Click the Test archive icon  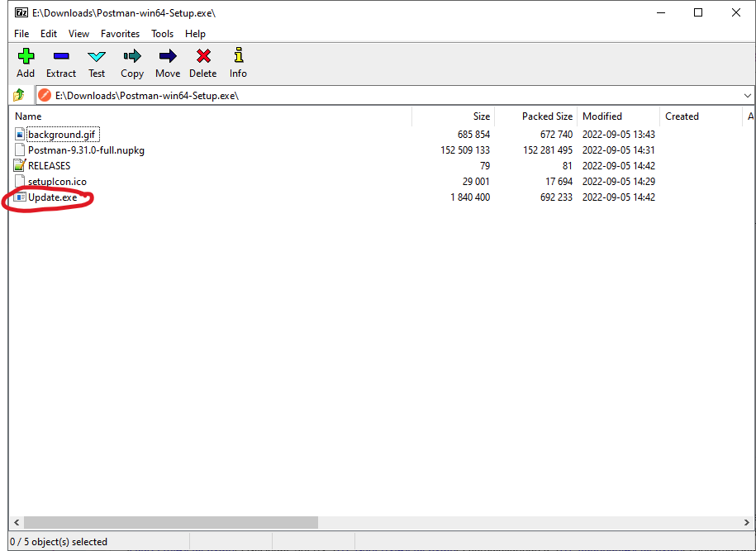[x=97, y=56]
